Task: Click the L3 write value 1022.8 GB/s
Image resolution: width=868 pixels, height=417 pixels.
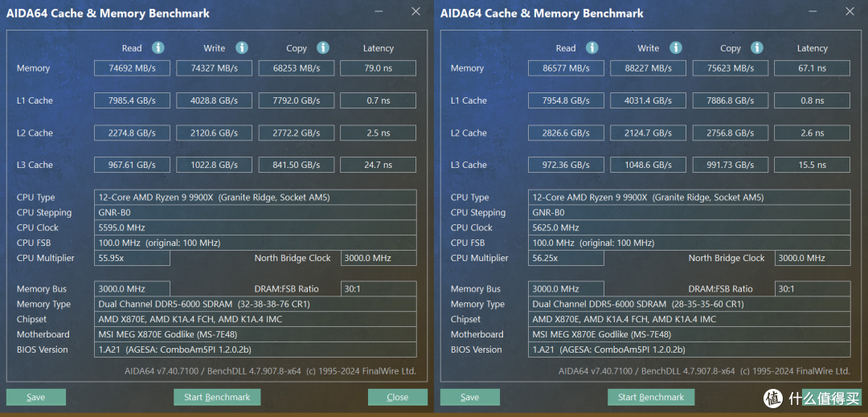Action: tap(214, 165)
